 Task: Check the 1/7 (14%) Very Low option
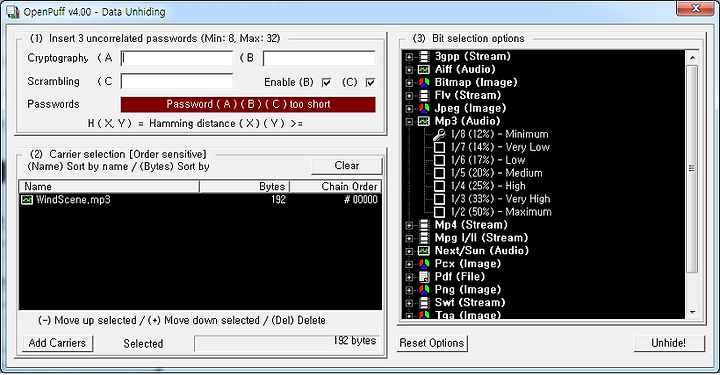439,147
